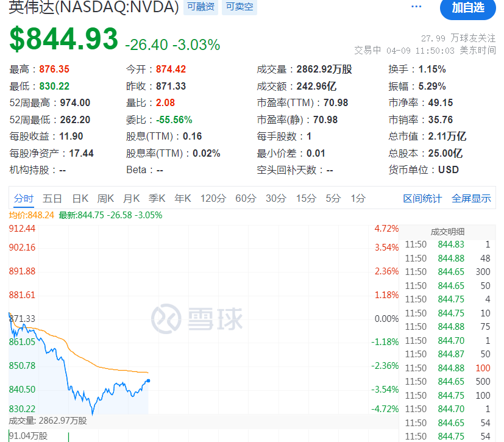Switch chart to 15分 interval
This screenshot has height=442, width=504.
(x=306, y=198)
